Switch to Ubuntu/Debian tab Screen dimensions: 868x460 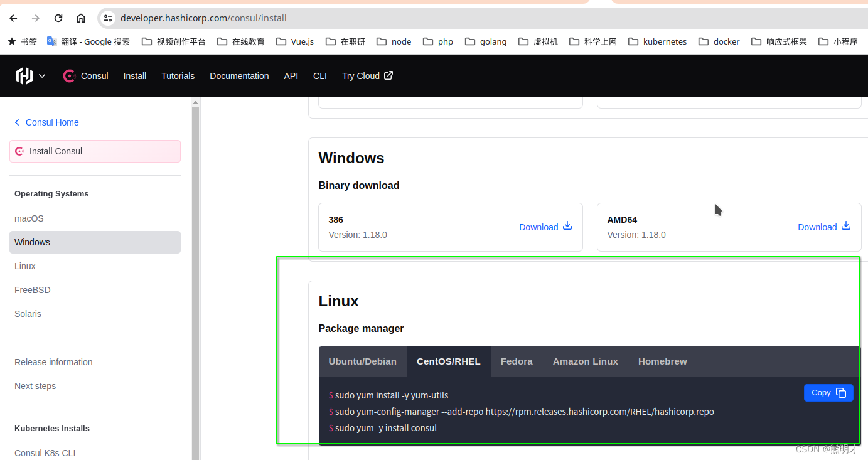363,361
